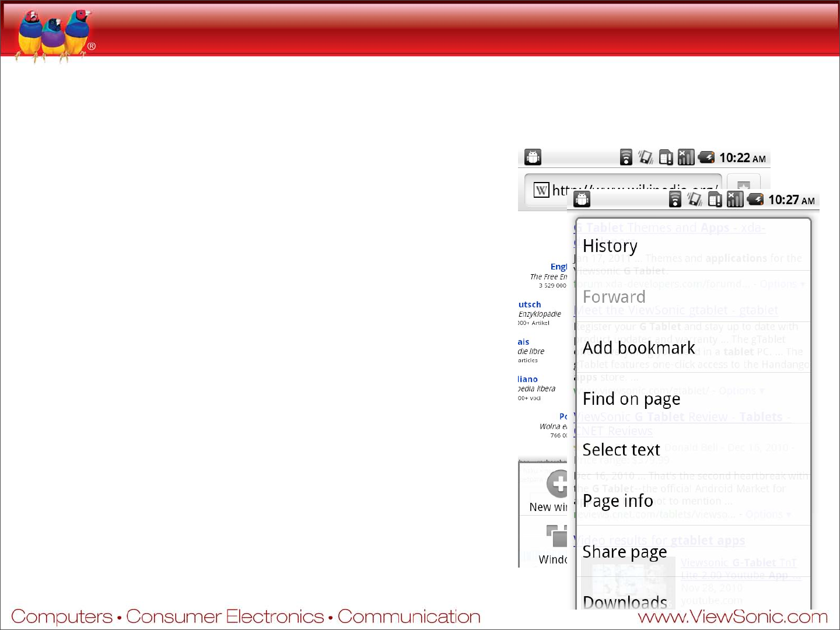
Task: Tap Share page in the menu
Action: tap(693, 551)
